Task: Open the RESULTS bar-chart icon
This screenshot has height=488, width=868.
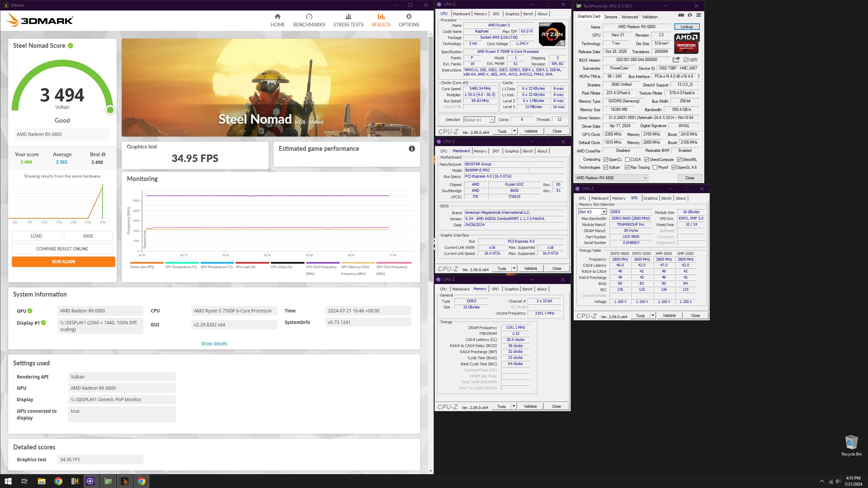Action: [x=381, y=17]
